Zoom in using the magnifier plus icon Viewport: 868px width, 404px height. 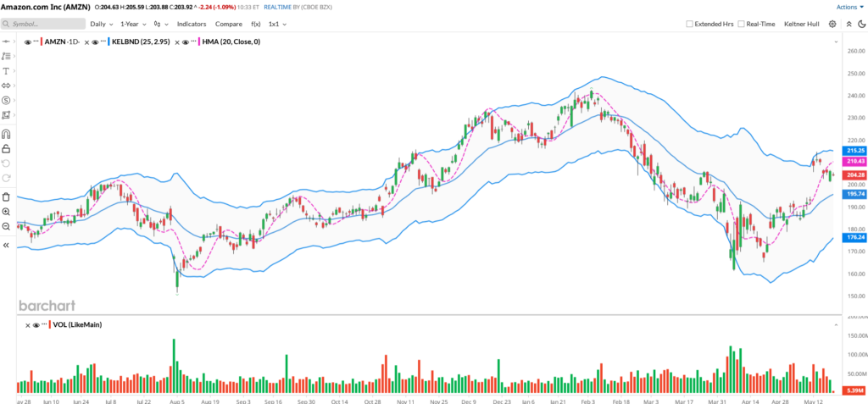tap(6, 212)
